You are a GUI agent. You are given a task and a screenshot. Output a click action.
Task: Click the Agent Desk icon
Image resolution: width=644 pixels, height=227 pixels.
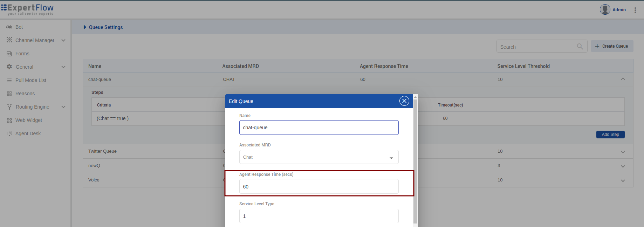coord(9,133)
